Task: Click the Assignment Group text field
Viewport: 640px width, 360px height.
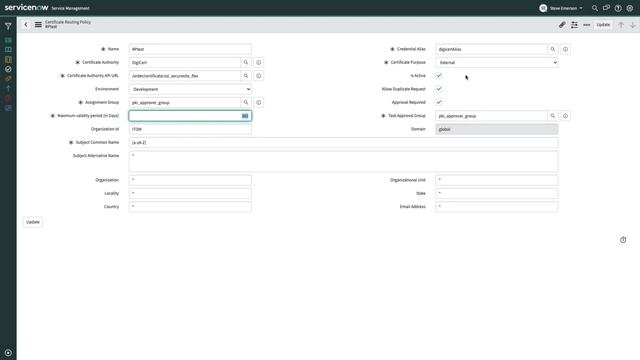Action: coord(185,102)
